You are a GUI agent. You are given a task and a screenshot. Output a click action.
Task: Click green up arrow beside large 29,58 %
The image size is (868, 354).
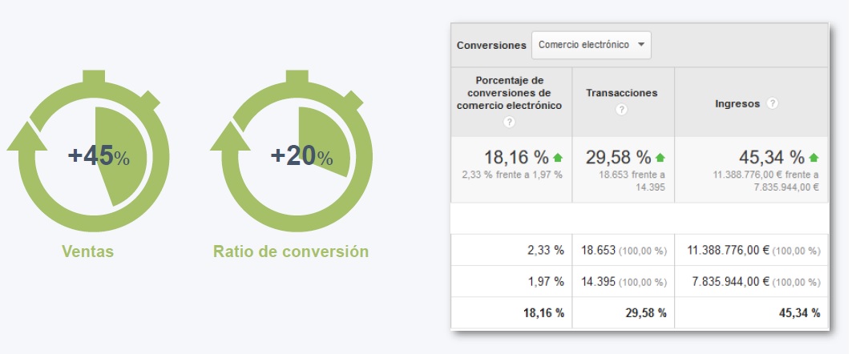coord(660,158)
